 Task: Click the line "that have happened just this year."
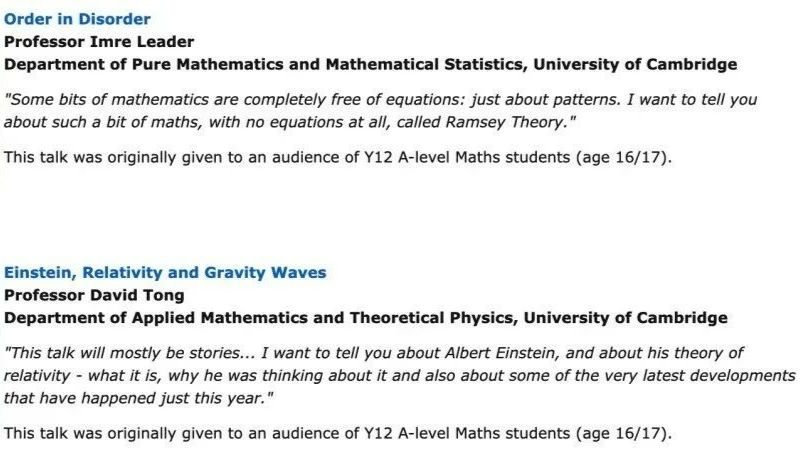139,398
